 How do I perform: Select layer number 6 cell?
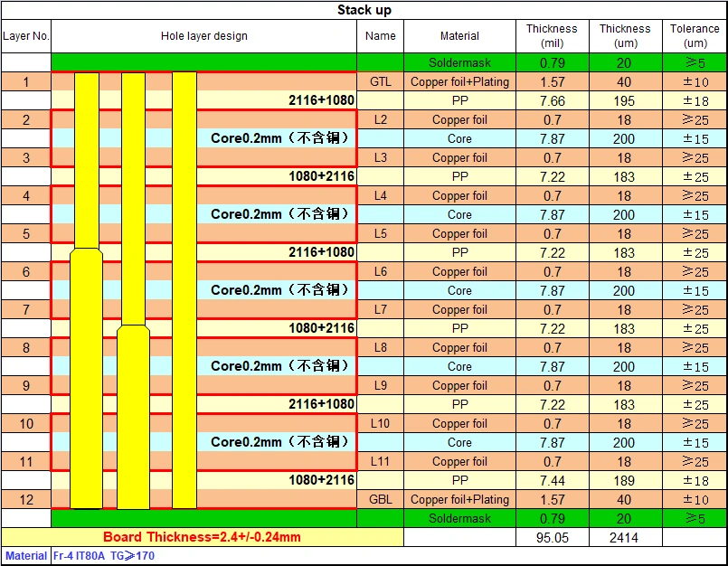click(26, 271)
